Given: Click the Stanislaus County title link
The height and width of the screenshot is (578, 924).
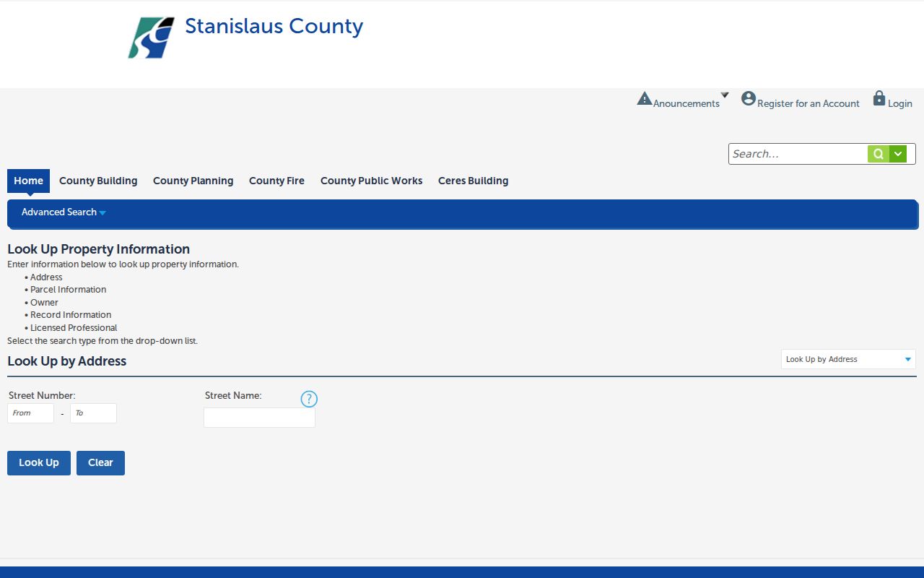Looking at the screenshot, I should tap(274, 27).
